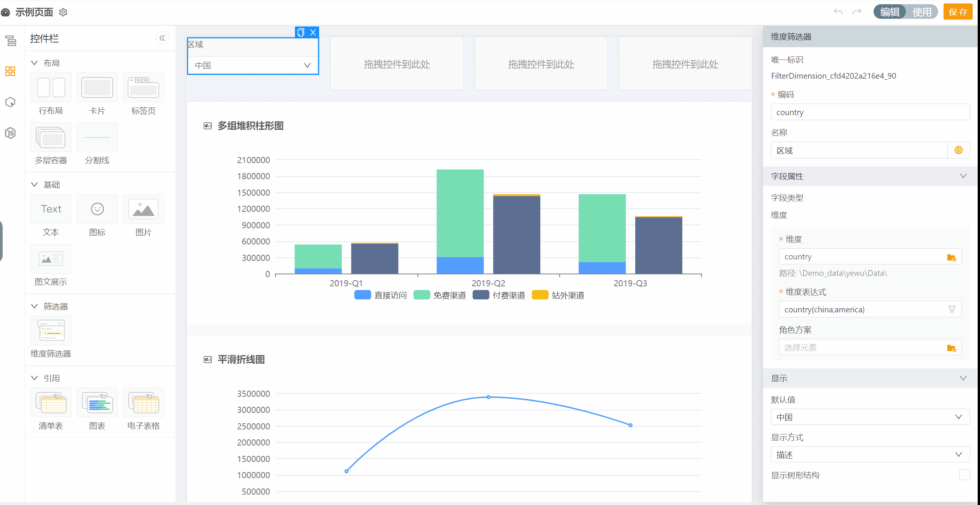
Task: Browse dimension via folder icon next to country
Action: click(952, 257)
